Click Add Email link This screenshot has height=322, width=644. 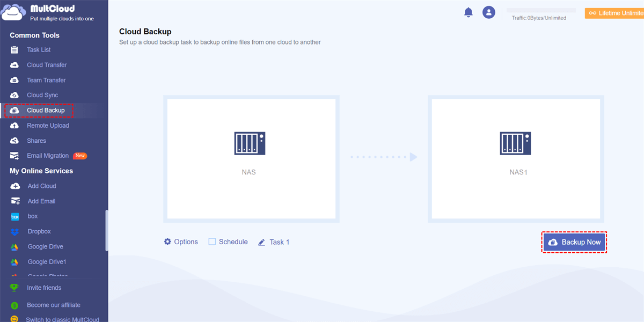point(41,201)
